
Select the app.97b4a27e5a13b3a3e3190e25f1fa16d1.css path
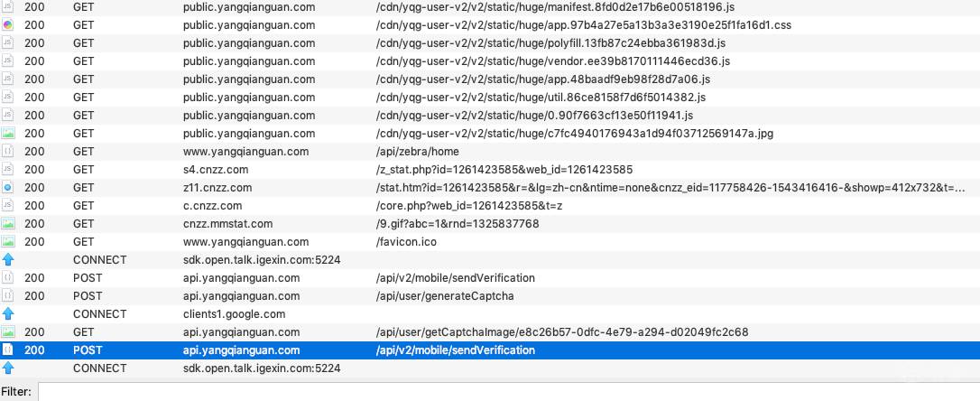tap(583, 25)
